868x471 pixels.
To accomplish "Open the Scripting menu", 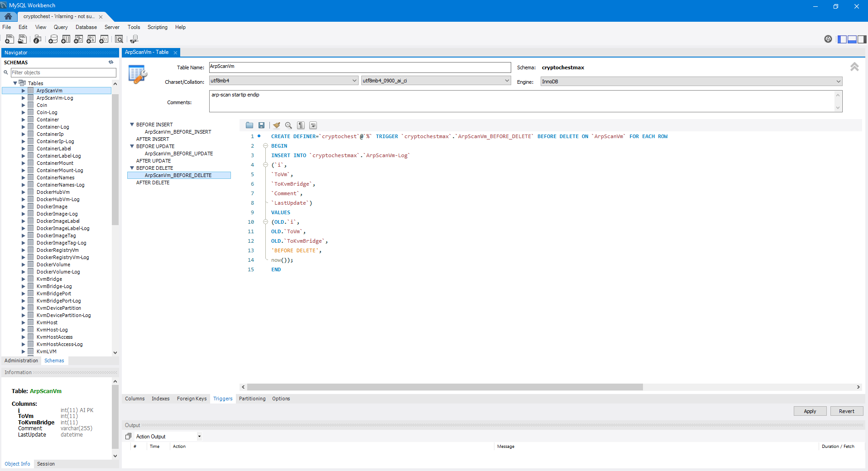I will (157, 27).
